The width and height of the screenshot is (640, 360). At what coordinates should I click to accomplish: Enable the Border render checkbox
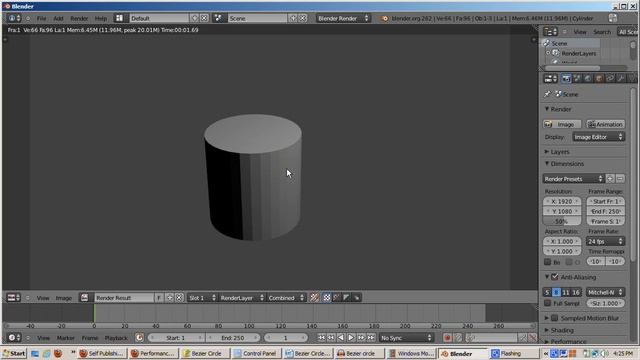click(548, 262)
